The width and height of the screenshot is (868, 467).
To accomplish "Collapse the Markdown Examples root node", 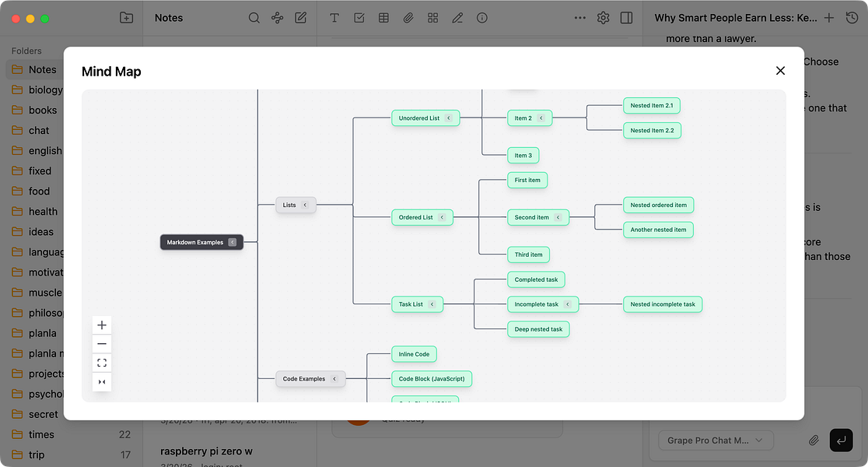I will (x=233, y=242).
